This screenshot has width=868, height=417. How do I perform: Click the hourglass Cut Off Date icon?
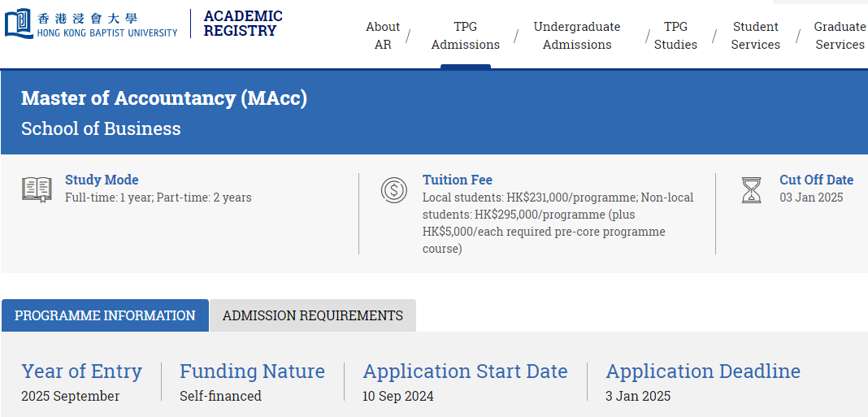click(x=752, y=190)
